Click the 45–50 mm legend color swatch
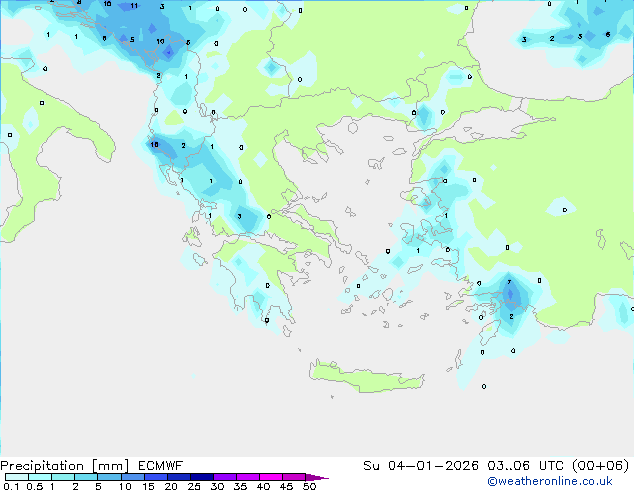Viewport: 634px width, 490px height. [294, 477]
